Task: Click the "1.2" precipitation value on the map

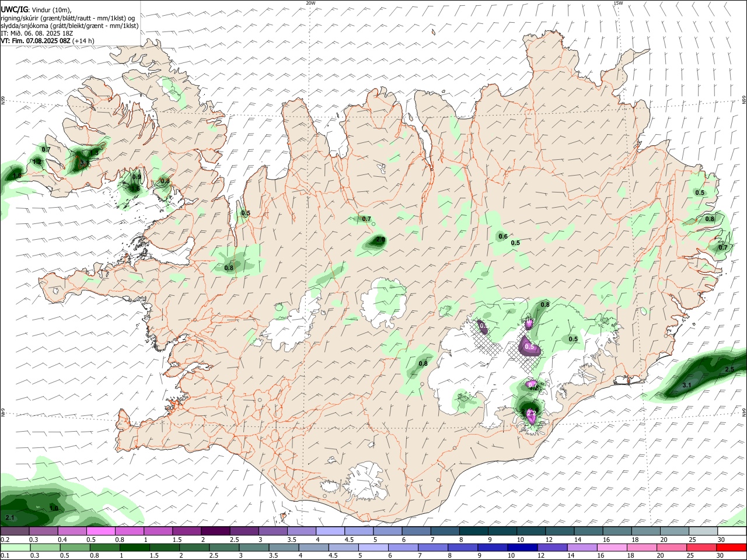Action: 37,162
